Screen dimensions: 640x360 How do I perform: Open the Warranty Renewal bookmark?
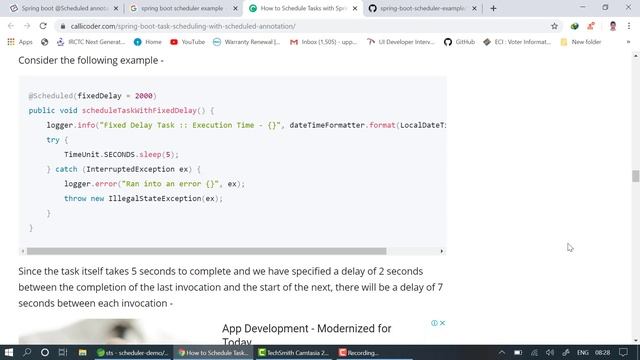(247, 42)
